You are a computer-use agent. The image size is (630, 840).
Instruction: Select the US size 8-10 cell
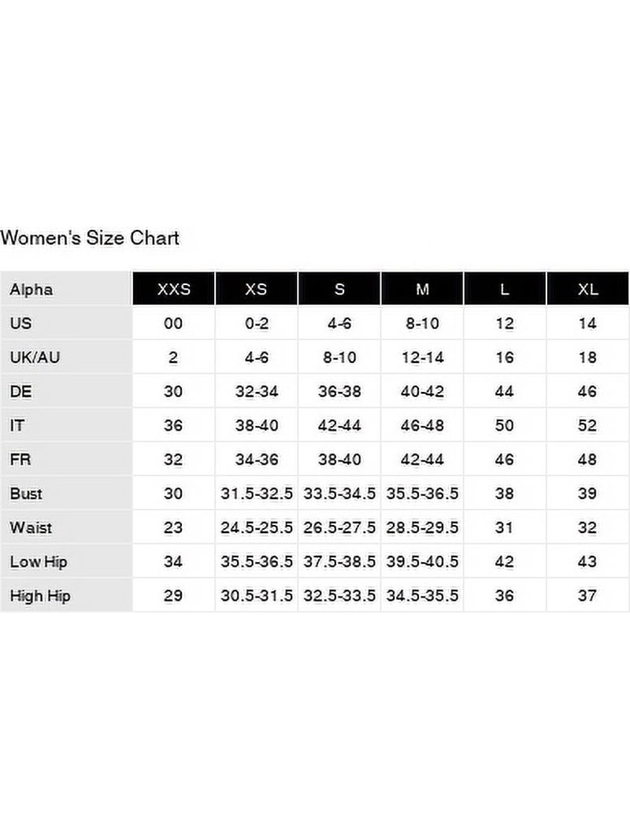tap(422, 323)
